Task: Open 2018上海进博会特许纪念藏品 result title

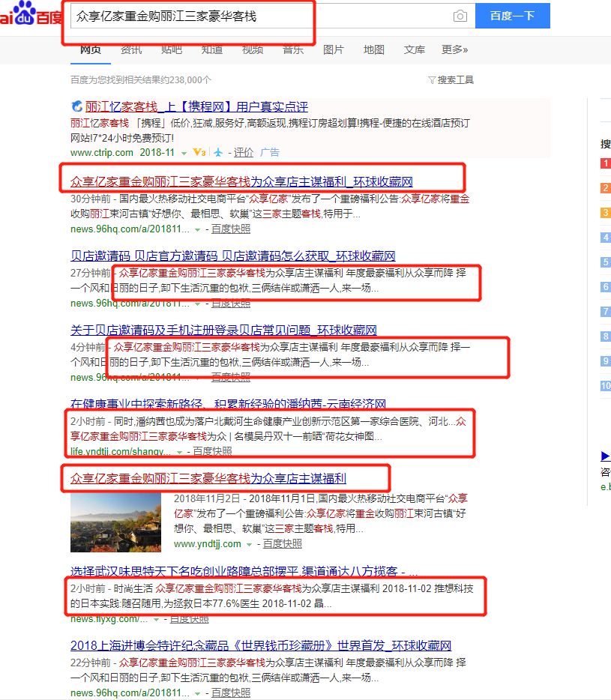Action: [261, 645]
